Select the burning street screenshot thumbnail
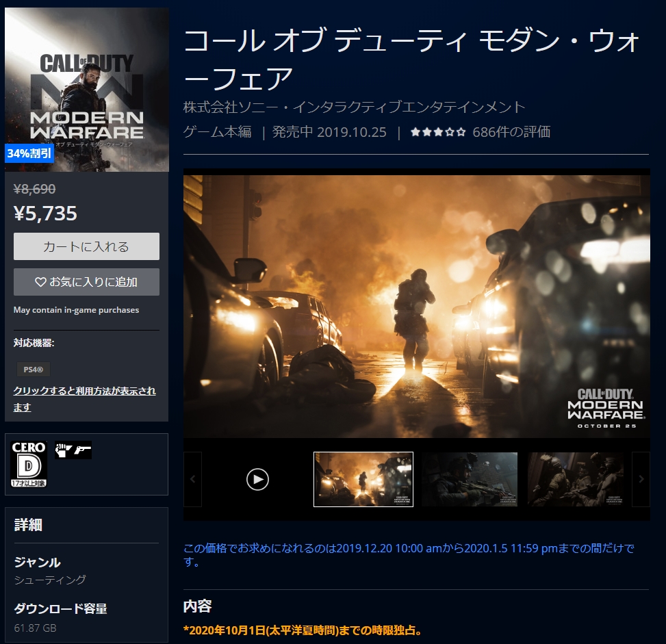The height and width of the screenshot is (644, 666). pyautogui.click(x=363, y=479)
